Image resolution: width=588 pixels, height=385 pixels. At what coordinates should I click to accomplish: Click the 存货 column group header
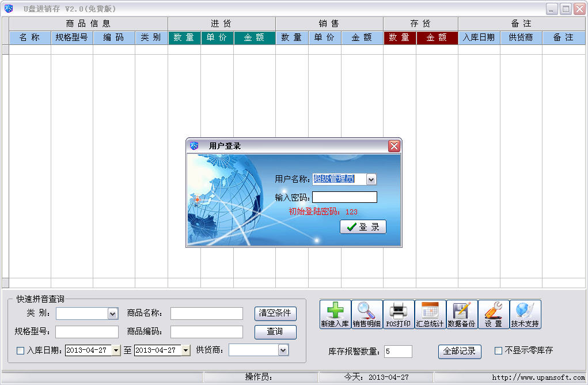pyautogui.click(x=420, y=23)
